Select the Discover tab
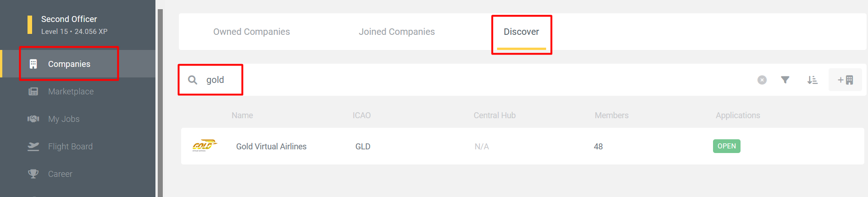868x197 pixels. tap(521, 32)
